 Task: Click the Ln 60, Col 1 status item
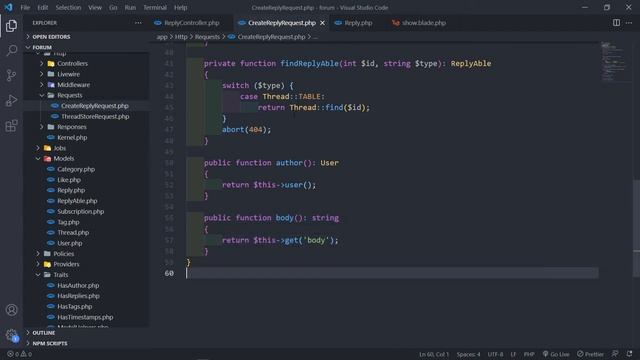[433, 354]
